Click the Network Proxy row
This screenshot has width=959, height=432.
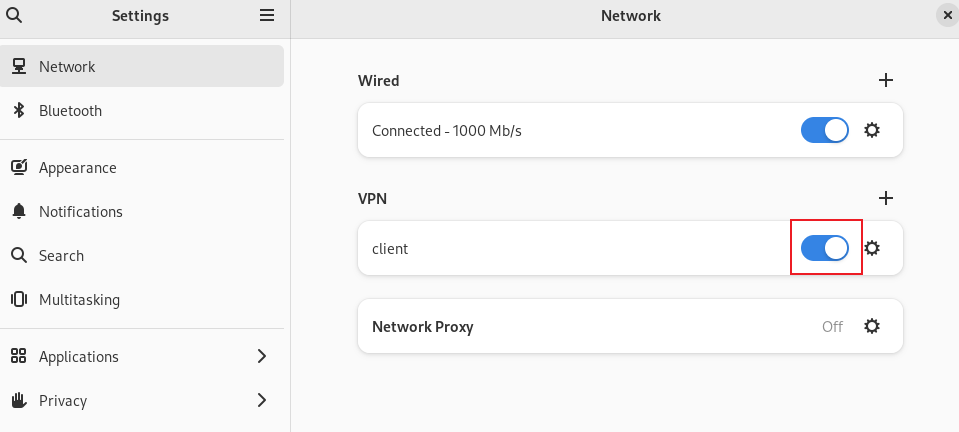coord(630,326)
